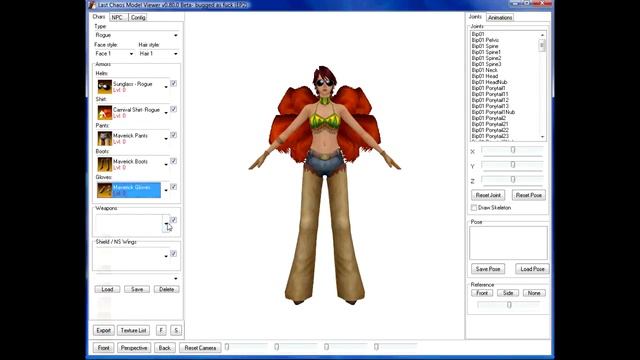Viewport: 640px width, 360px height.
Task: Expand the Helm item dropdown arrow
Action: (x=166, y=87)
